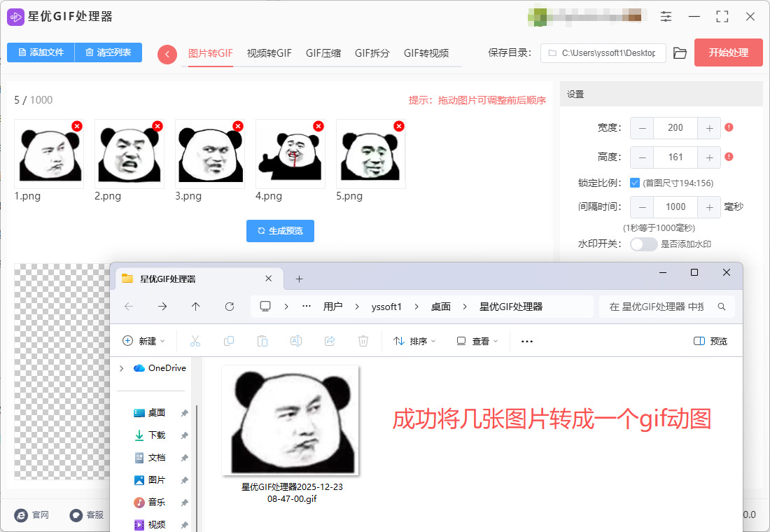
Task: Click the width warning info icon
Action: click(x=729, y=127)
